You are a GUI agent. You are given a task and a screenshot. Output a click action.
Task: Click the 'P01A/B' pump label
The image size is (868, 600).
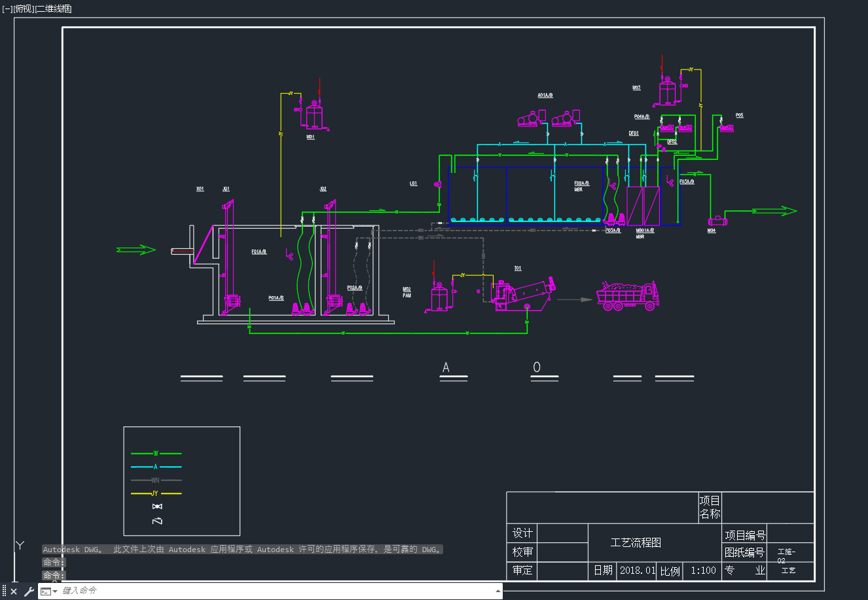click(276, 298)
